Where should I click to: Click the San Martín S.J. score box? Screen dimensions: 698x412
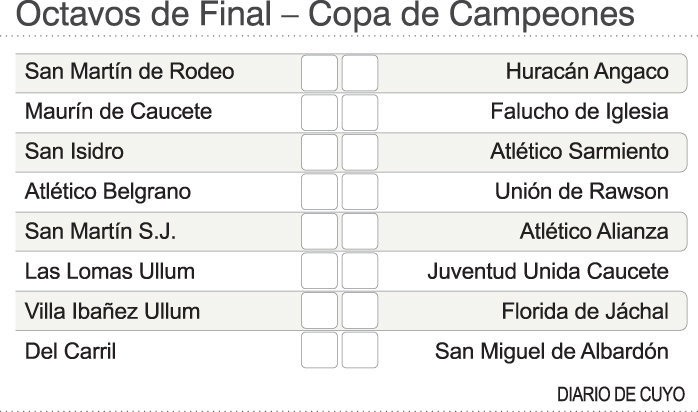[319, 231]
